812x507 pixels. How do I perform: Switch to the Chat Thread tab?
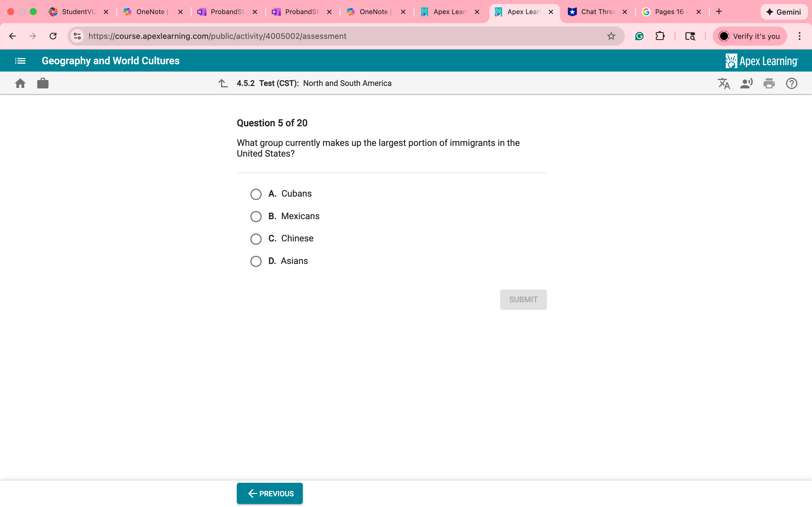coord(597,12)
